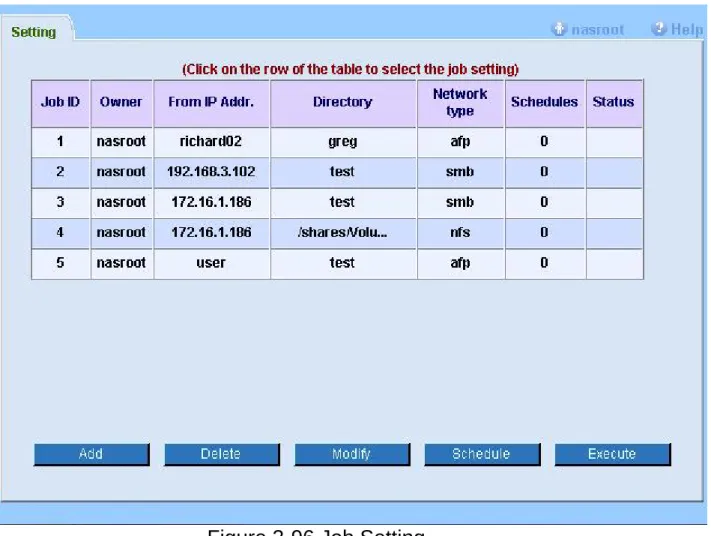
Task: Click the Schedule button
Action: pyautogui.click(x=482, y=454)
